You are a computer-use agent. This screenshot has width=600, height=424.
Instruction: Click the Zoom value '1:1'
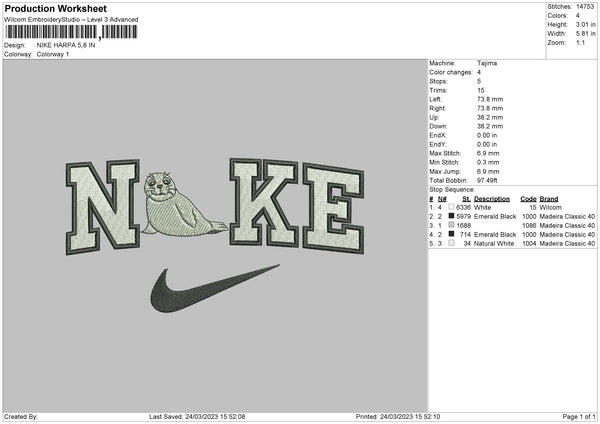(x=580, y=42)
